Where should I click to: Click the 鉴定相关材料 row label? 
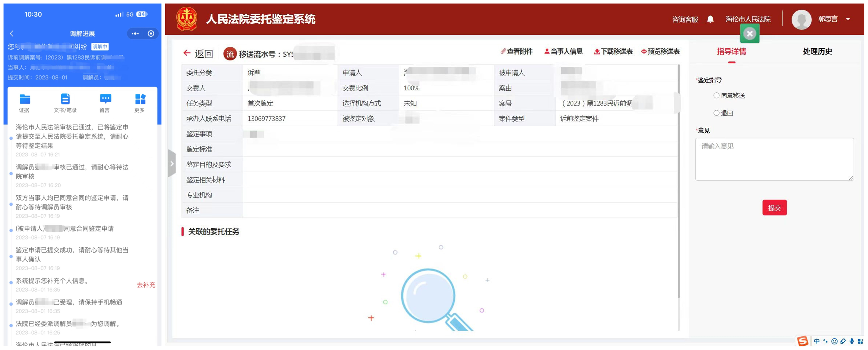(205, 180)
